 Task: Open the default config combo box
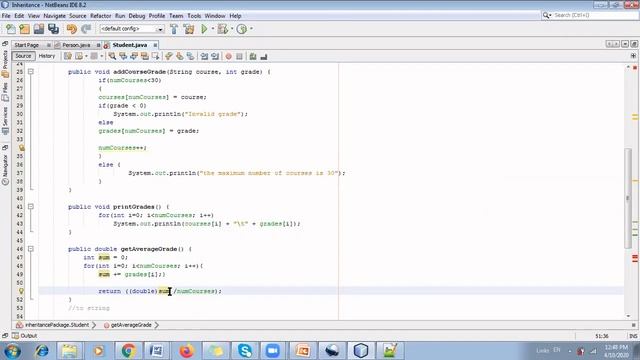click(x=131, y=29)
